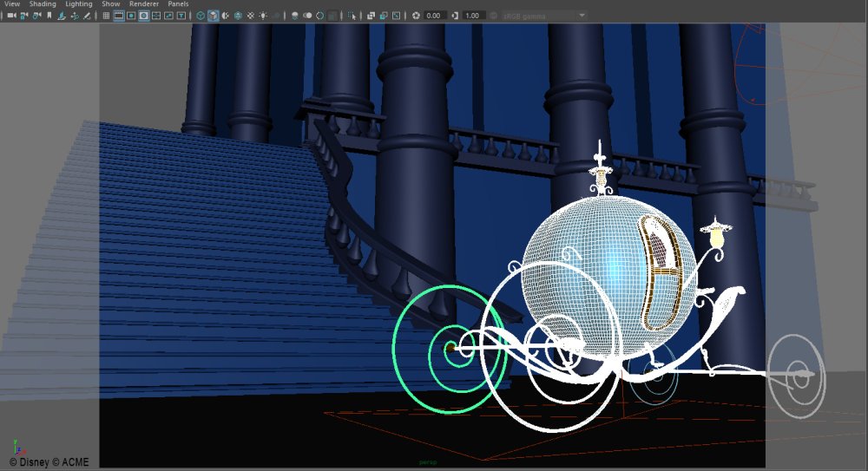
Task: Select the small wheel at far right
Action: [797, 376]
